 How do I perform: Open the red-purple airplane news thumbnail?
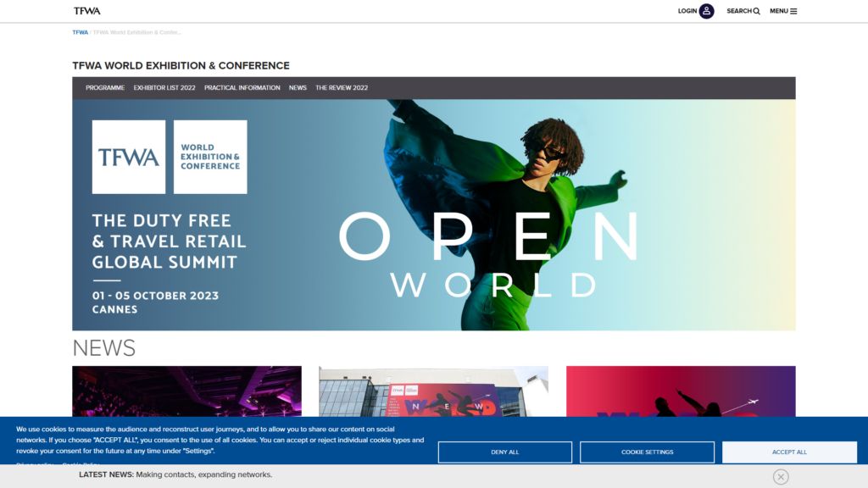pos(681,391)
